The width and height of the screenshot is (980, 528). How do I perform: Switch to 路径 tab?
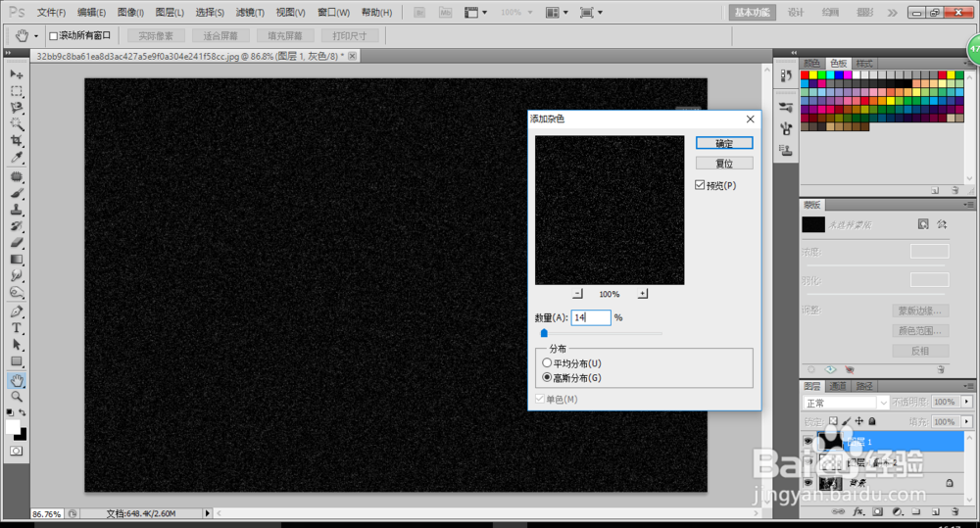click(x=864, y=386)
